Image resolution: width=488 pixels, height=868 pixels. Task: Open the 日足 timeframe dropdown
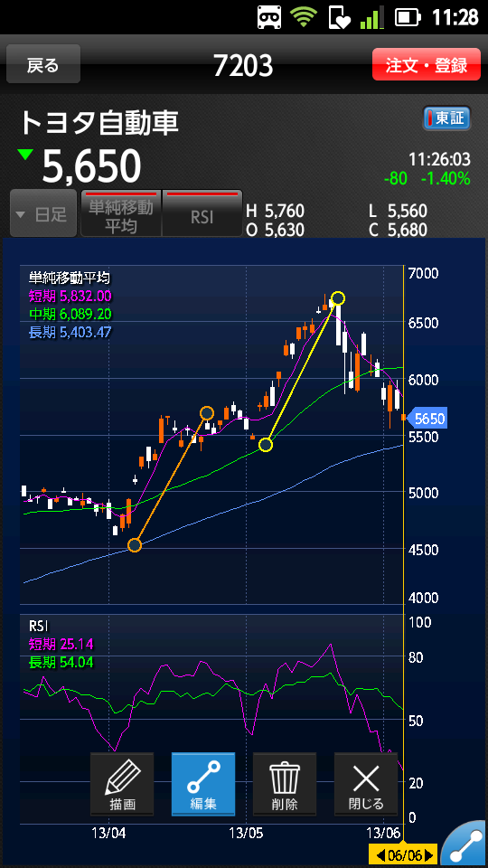click(x=43, y=213)
